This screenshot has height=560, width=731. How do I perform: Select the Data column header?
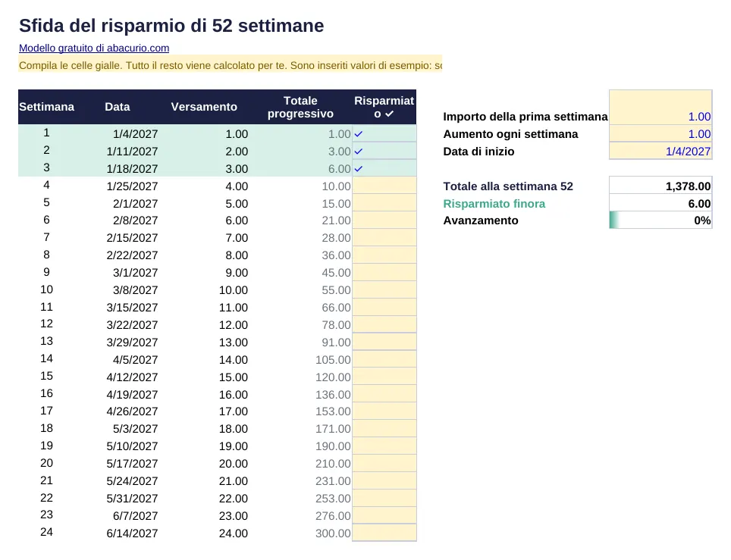pos(118,107)
